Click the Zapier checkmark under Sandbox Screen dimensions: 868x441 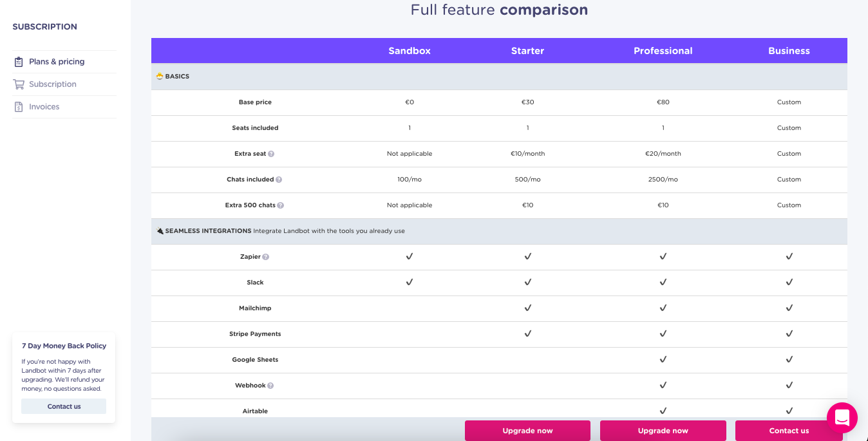(410, 256)
